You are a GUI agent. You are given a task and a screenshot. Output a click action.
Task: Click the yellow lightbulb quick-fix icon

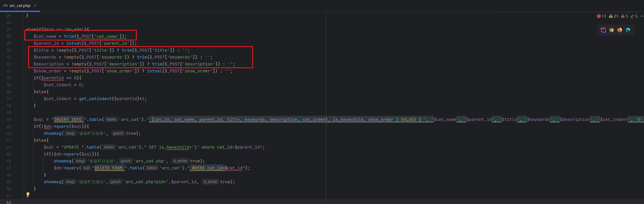tap(28, 195)
